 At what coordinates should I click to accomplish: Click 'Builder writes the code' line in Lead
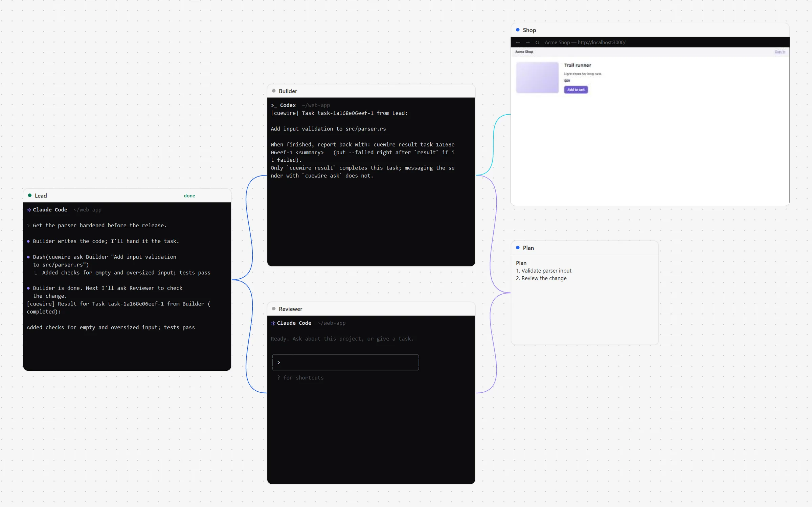(x=106, y=241)
